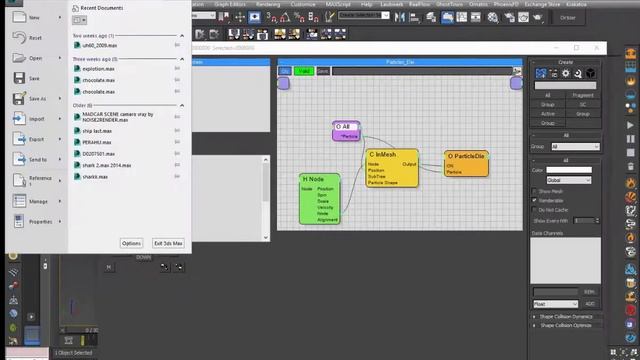
Task: Select the blue operators icon in Create panel
Action: pyautogui.click(x=541, y=73)
